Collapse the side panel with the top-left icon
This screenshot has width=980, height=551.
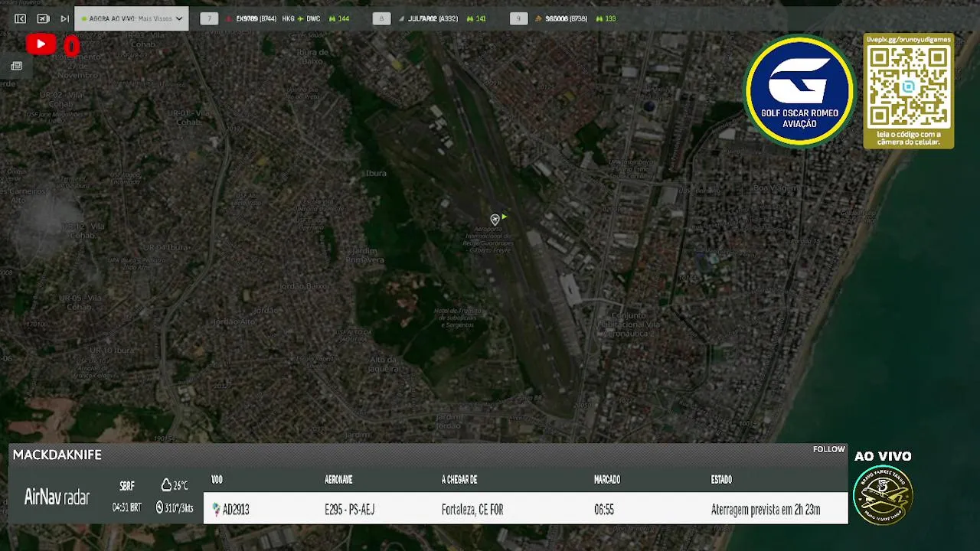point(21,18)
